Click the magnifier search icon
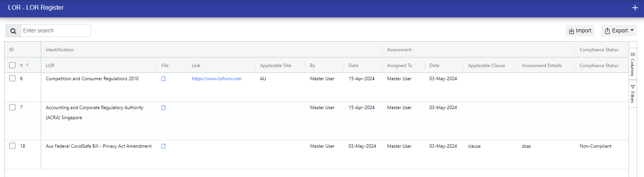 (x=13, y=31)
